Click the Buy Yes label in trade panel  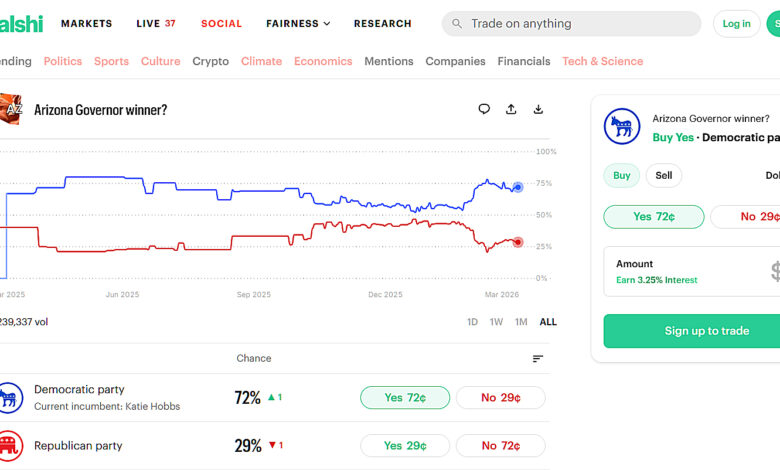(x=673, y=137)
